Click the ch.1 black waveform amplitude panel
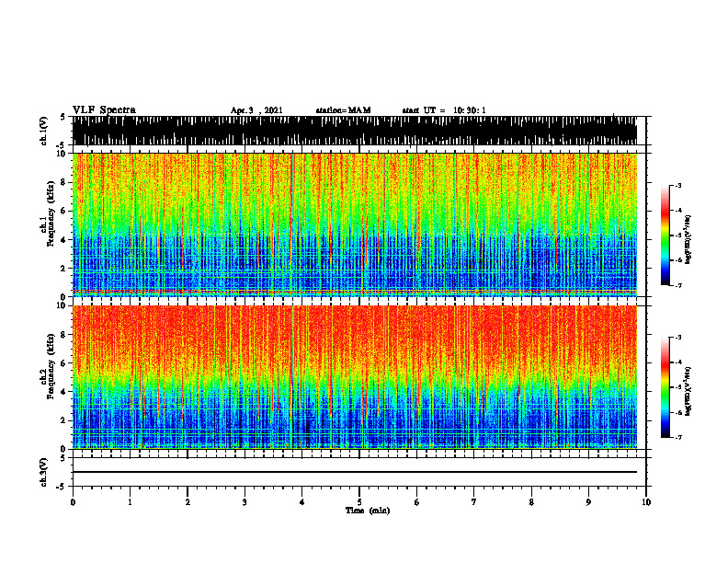The image size is (728, 563). 355,131
